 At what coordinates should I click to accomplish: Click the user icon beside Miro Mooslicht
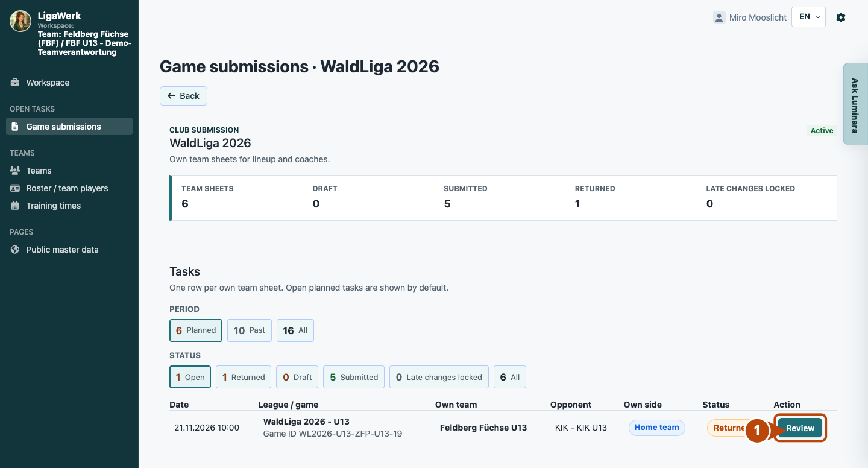tap(719, 17)
